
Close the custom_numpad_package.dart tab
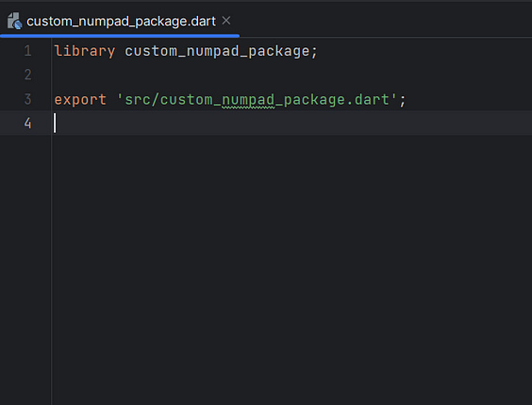click(226, 21)
